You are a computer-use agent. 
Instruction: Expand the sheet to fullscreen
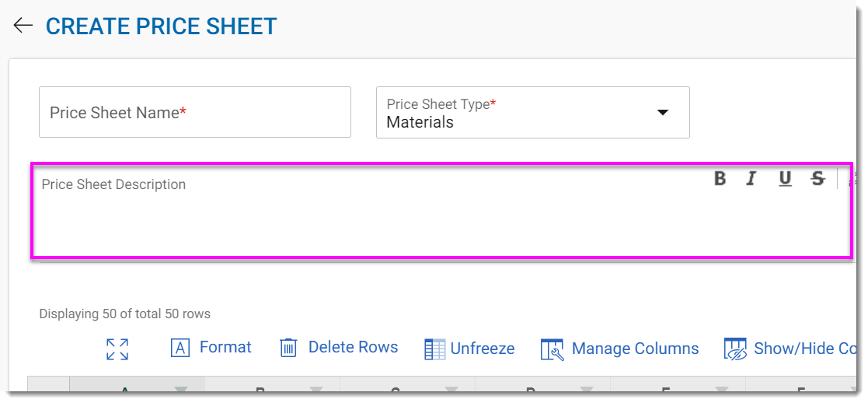point(117,349)
